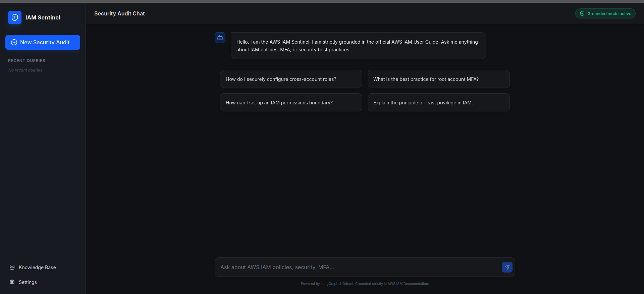Send the message with the paper-plane icon

(507, 267)
